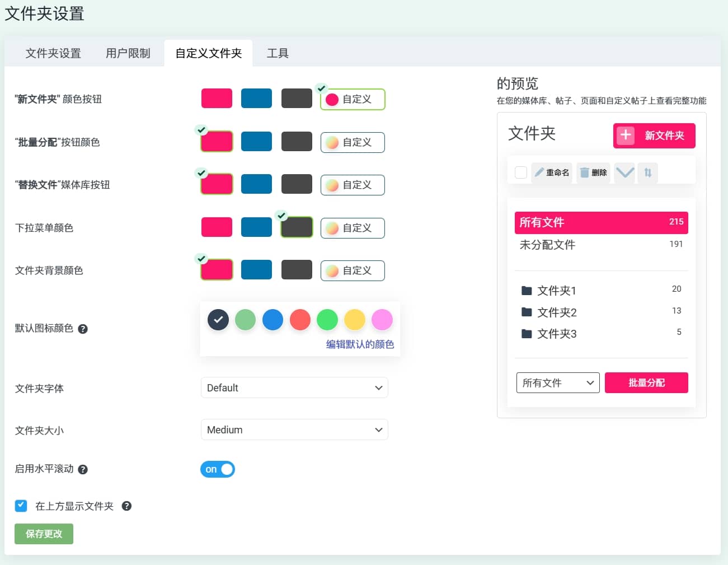Open the 所有文件 dropdown in preview
The width and height of the screenshot is (728, 565).
(x=557, y=383)
